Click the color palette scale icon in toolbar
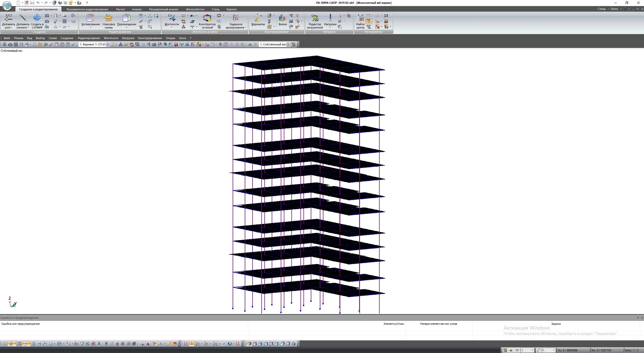 coord(199,44)
